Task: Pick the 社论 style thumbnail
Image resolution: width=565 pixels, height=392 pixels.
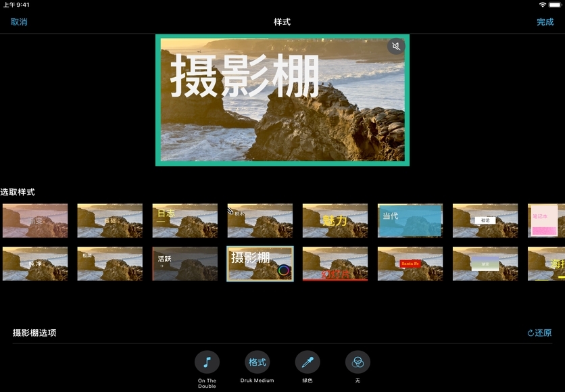Action: [x=485, y=220]
